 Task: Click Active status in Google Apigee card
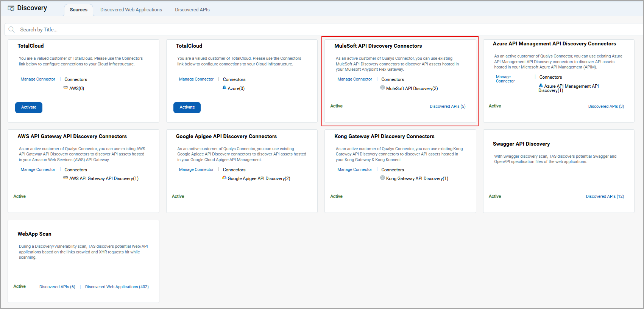click(178, 197)
